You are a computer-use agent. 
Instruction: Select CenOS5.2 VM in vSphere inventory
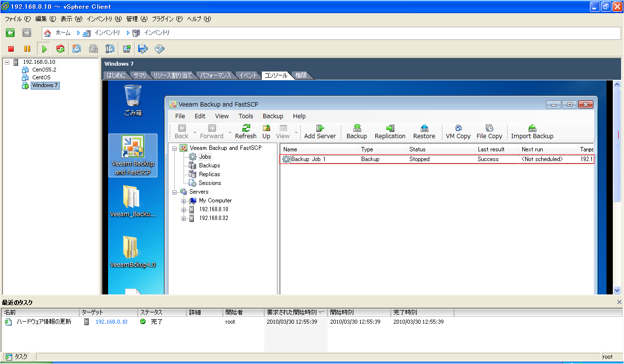44,70
